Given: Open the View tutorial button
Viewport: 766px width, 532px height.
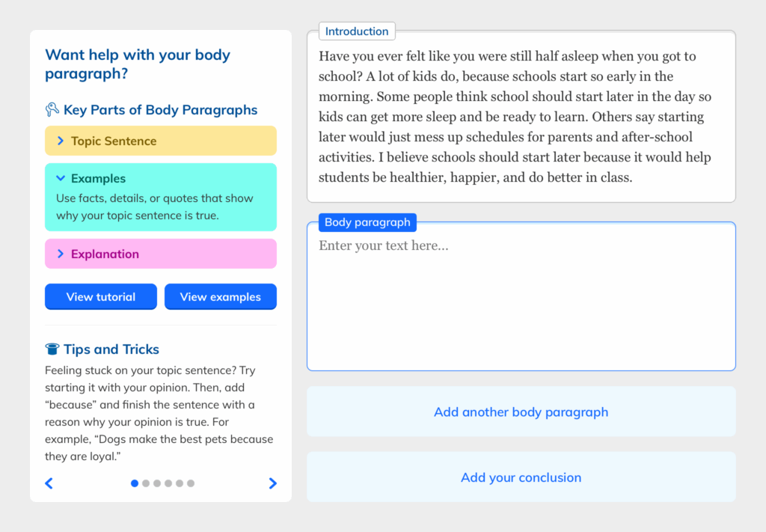Looking at the screenshot, I should tap(101, 296).
